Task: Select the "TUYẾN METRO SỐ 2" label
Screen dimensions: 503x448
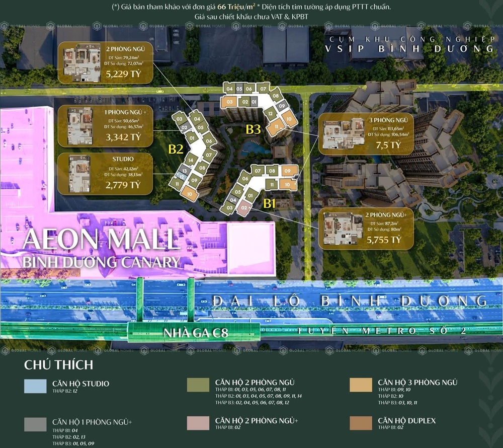Action: pos(381,331)
